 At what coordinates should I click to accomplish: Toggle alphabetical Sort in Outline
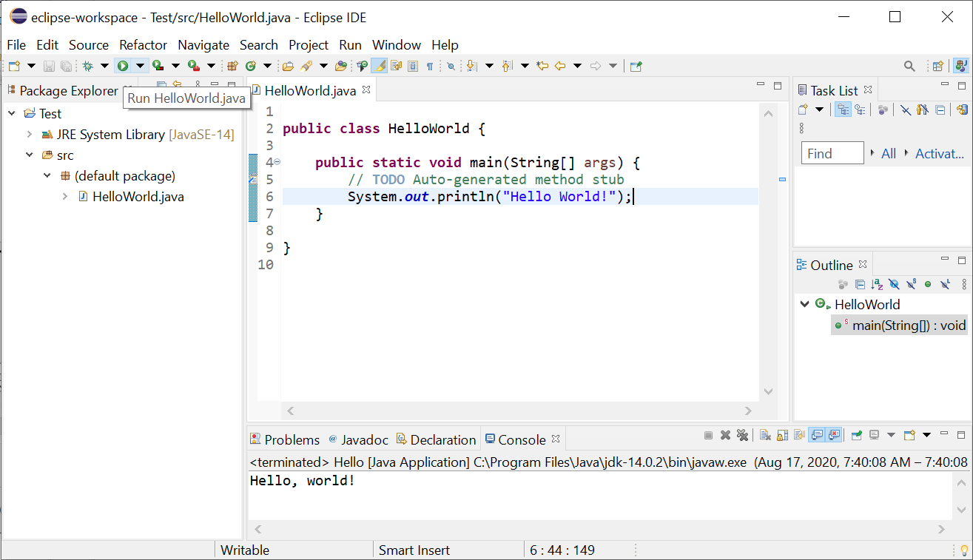878,284
